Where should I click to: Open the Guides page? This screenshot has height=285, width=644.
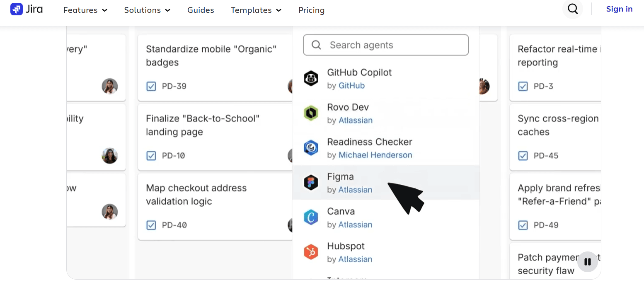tap(201, 10)
